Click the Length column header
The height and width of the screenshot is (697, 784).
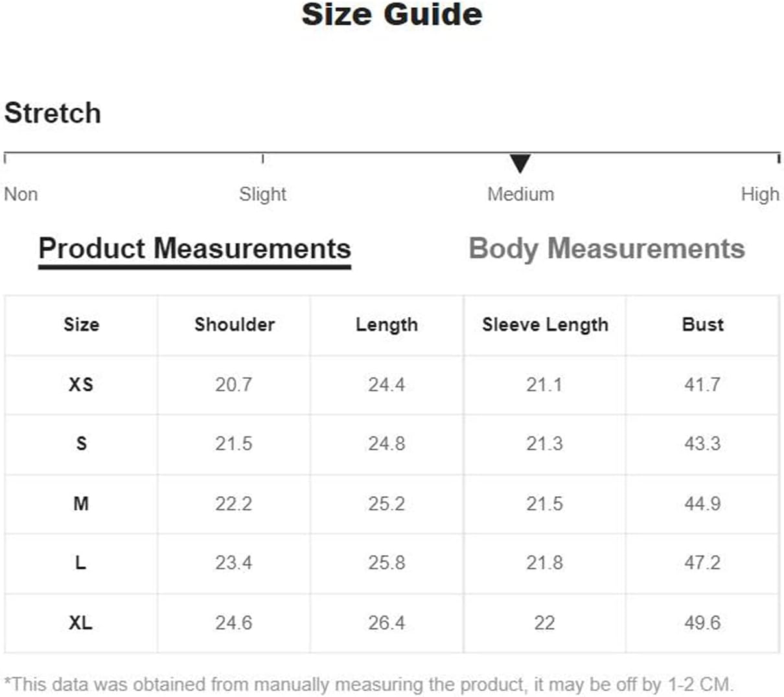tap(387, 325)
